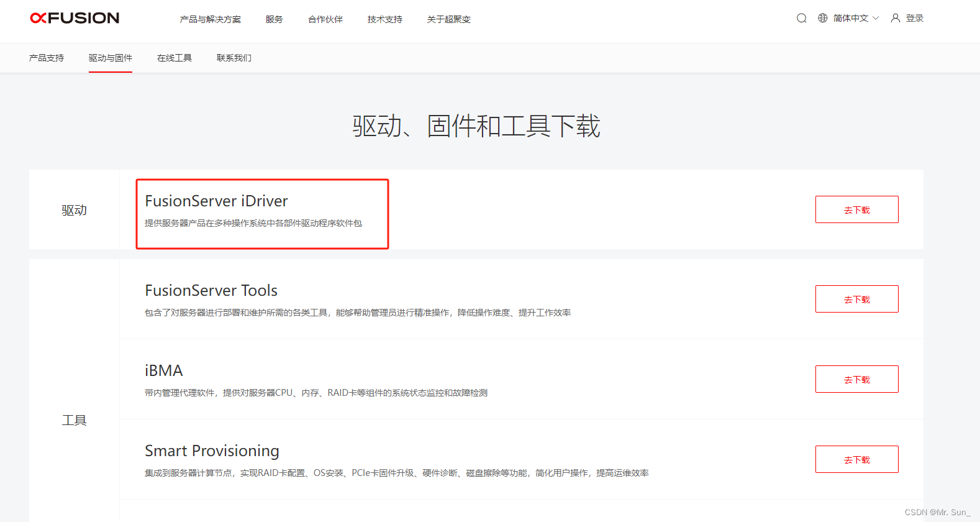Open the 产品与解决方案 menu
The width and height of the screenshot is (980, 522).
(x=211, y=19)
